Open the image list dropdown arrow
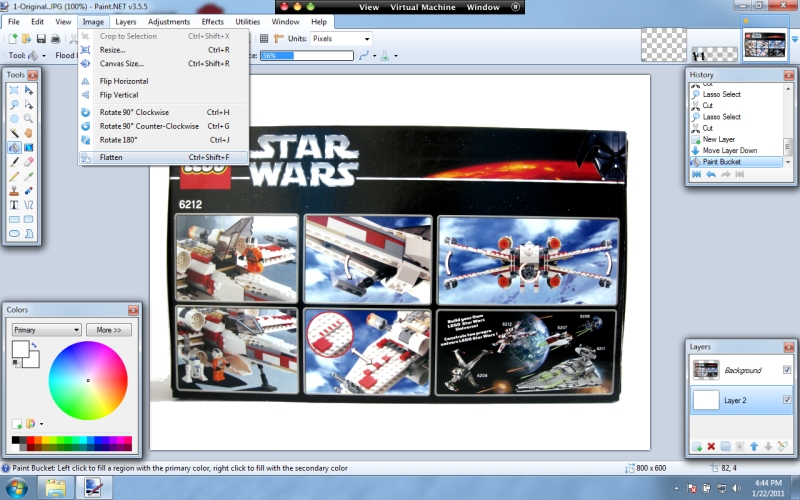The height and width of the screenshot is (500, 800). pos(795,39)
